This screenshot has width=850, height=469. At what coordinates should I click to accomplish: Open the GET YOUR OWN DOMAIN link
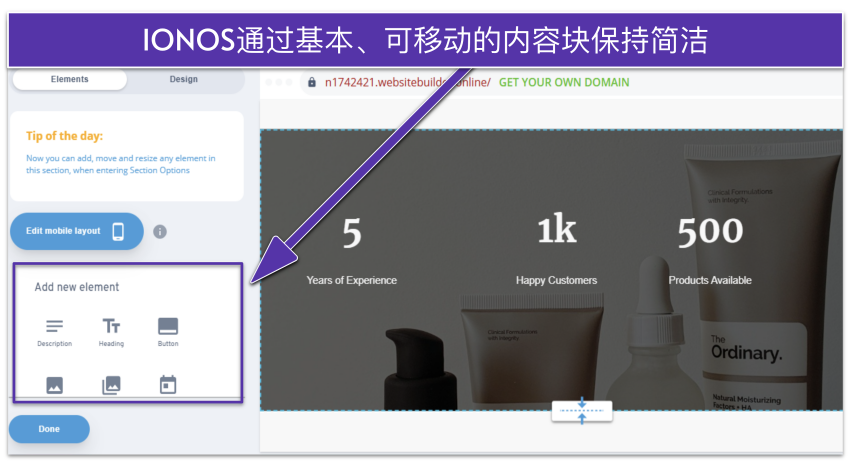[x=564, y=82]
